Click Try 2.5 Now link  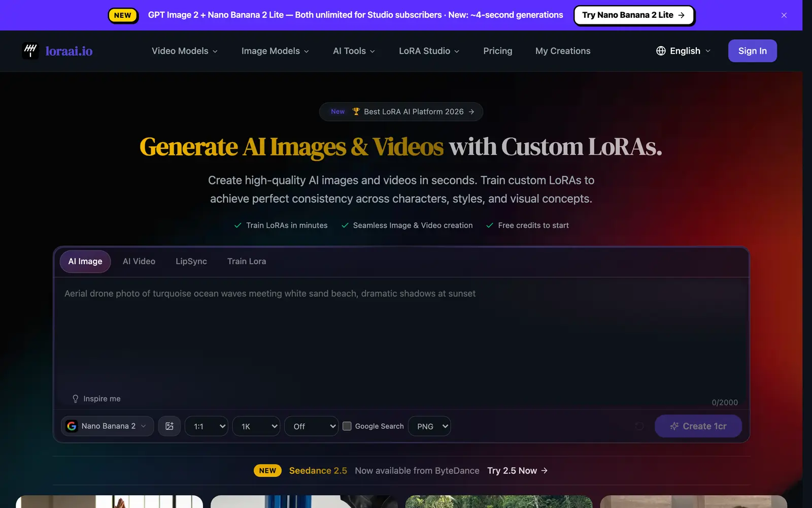[x=517, y=471]
